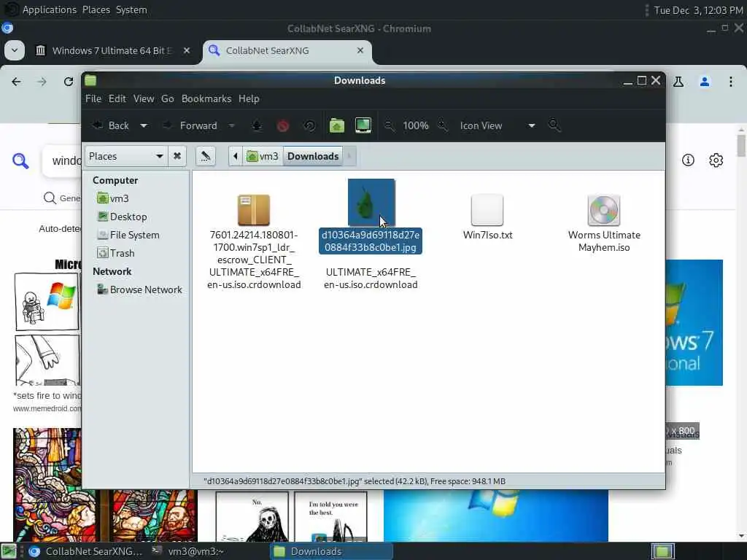Click Win7Iso.txt file name
Image resolution: width=747 pixels, height=560 pixels.
487,235
